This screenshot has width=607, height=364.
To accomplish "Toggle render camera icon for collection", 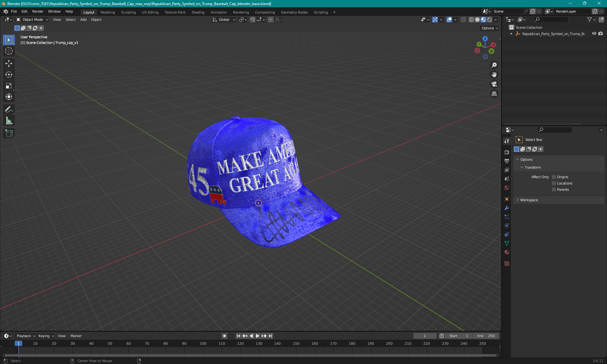I will point(601,33).
